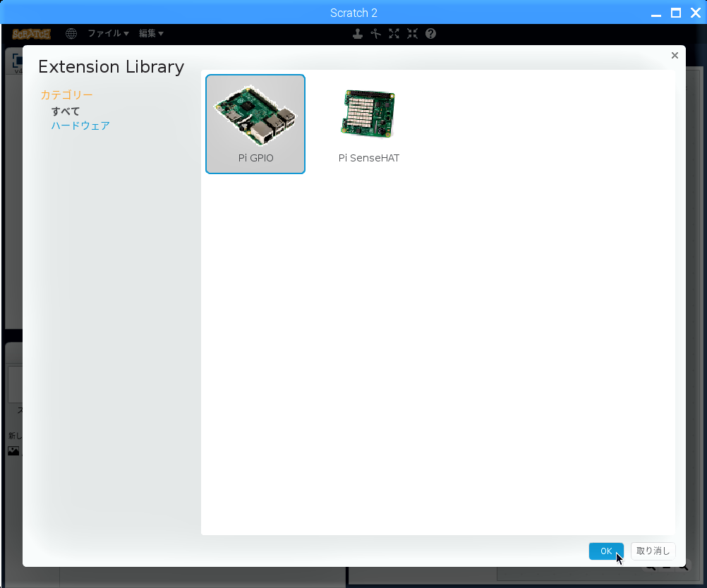Open the language globe menu

[71, 33]
